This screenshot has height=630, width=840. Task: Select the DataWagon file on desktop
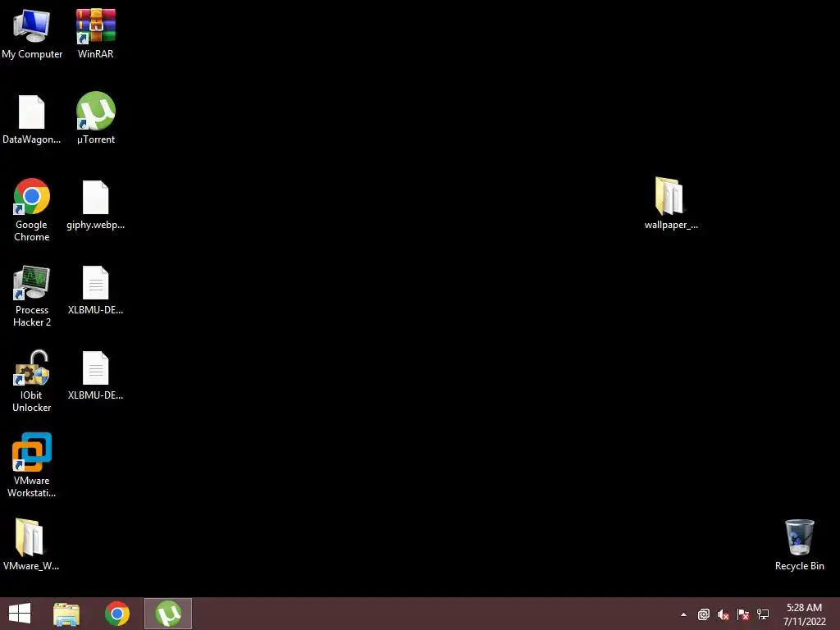tap(32, 119)
